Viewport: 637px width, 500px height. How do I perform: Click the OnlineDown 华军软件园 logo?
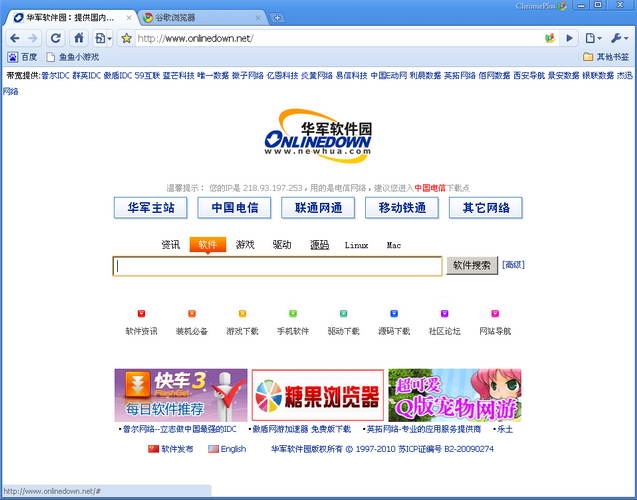tap(318, 136)
